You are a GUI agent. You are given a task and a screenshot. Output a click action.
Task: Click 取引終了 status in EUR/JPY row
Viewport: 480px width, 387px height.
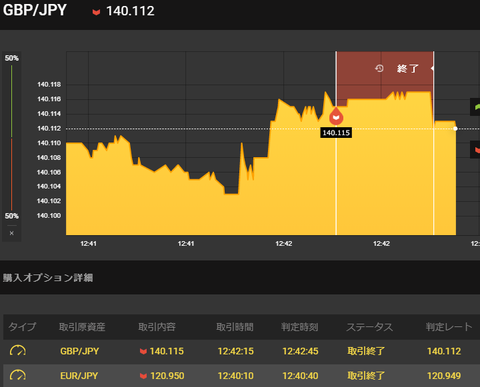click(x=366, y=376)
